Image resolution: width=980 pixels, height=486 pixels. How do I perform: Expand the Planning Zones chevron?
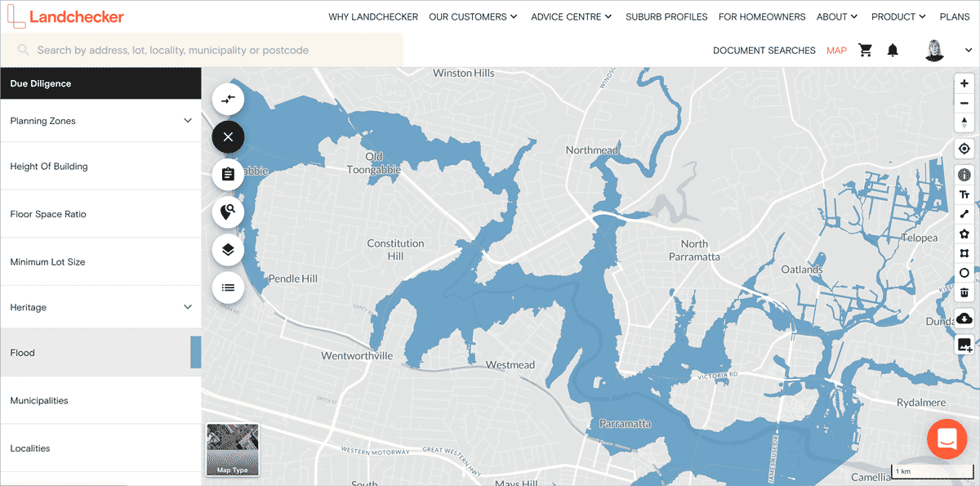[188, 121]
